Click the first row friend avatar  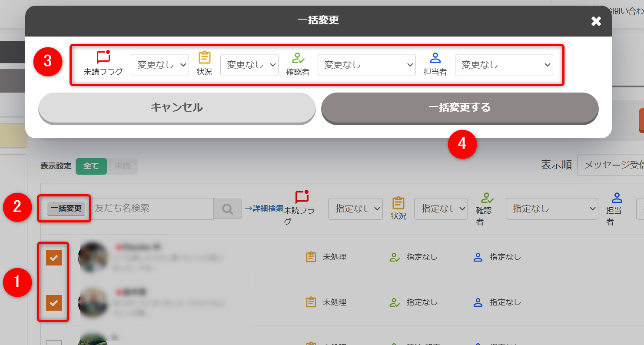(x=93, y=258)
